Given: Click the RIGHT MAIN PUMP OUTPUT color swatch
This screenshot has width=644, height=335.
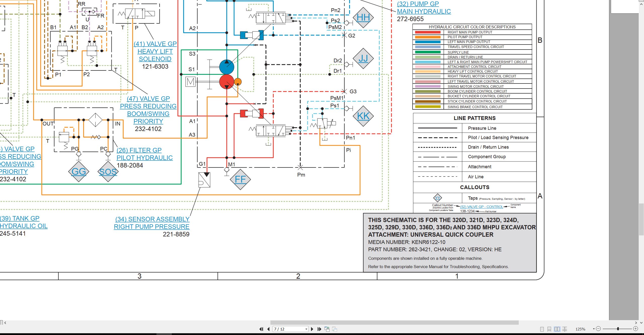Looking at the screenshot, I should 428,32.
